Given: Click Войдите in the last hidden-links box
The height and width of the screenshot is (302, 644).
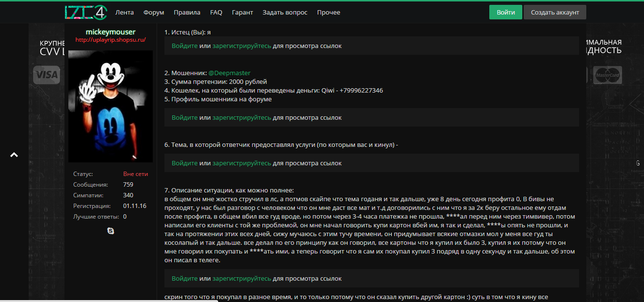Looking at the screenshot, I should [x=185, y=278].
